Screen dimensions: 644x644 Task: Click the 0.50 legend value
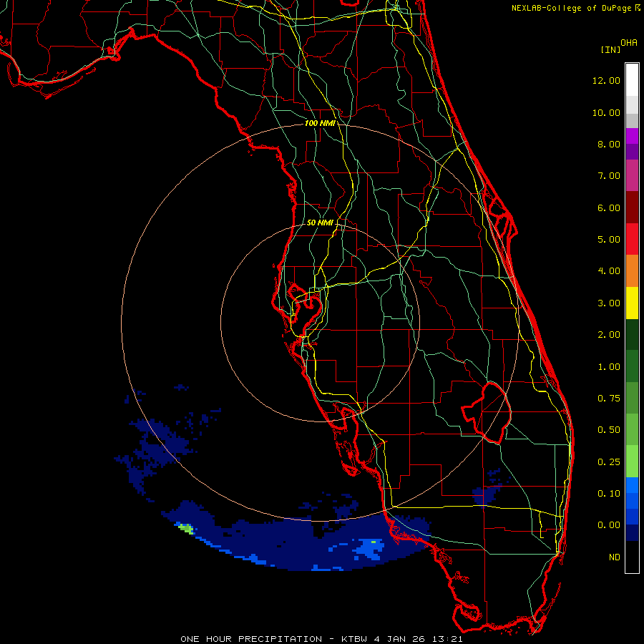pyautogui.click(x=609, y=430)
